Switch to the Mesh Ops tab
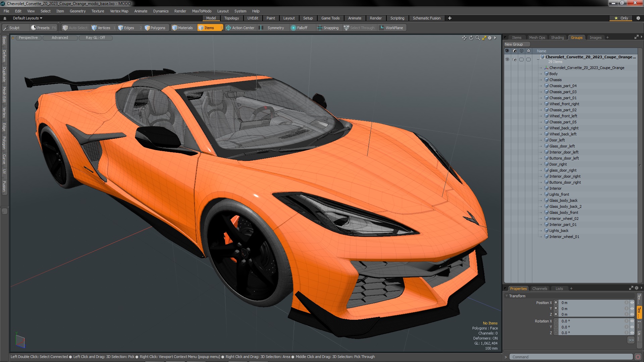644x362 pixels. pyautogui.click(x=537, y=38)
